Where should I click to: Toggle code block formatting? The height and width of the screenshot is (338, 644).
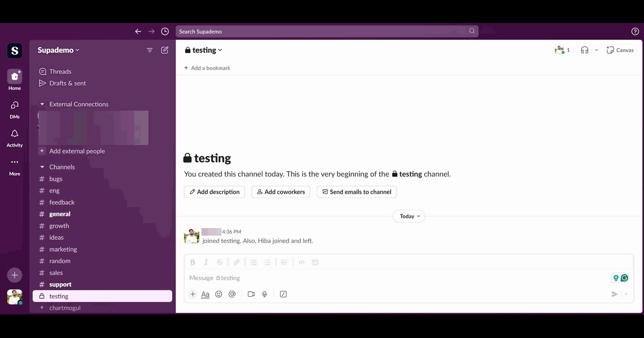click(x=315, y=262)
